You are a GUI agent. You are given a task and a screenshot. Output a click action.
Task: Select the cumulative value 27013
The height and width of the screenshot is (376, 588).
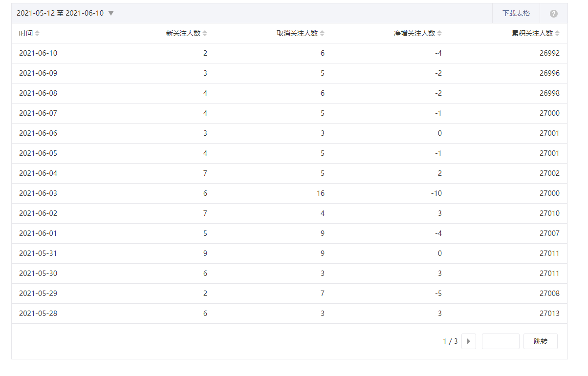click(549, 313)
